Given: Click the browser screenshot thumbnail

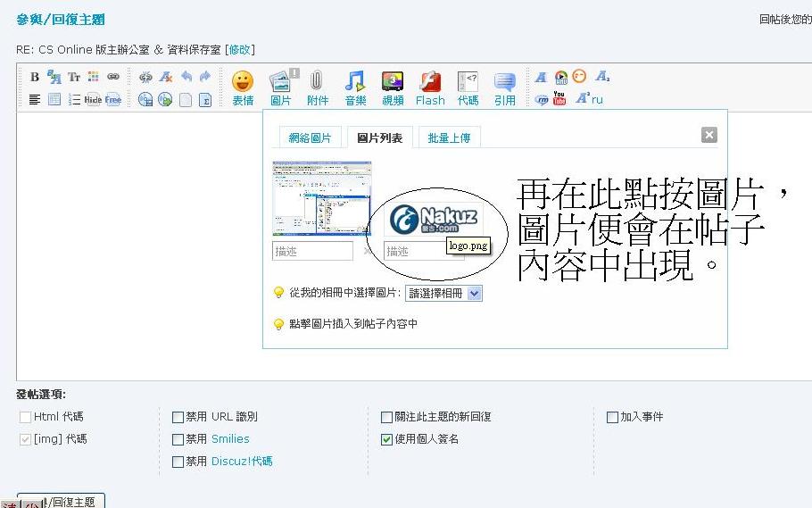Looking at the screenshot, I should click(321, 198).
